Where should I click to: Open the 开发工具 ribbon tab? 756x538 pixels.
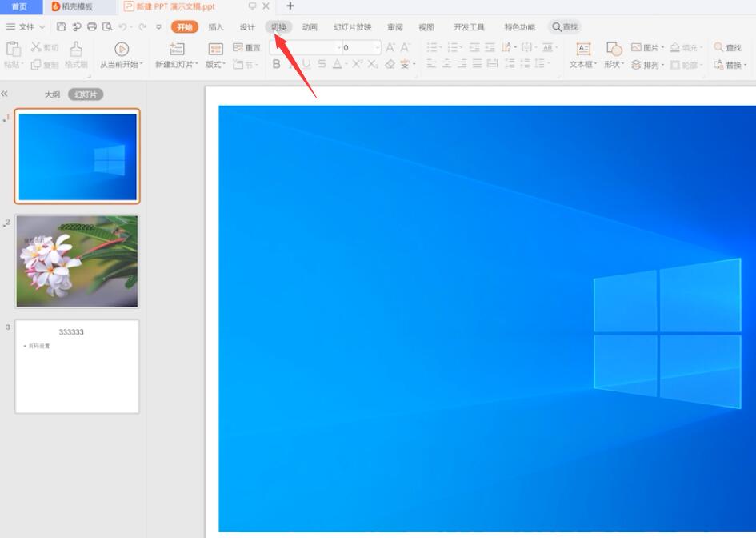469,27
